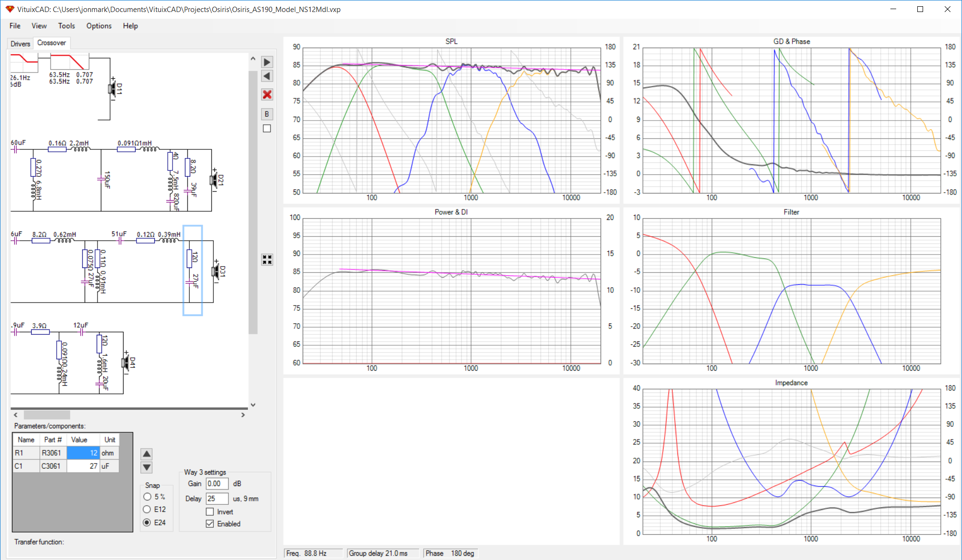
Task: Open the Options menu
Action: pyautogui.click(x=99, y=26)
